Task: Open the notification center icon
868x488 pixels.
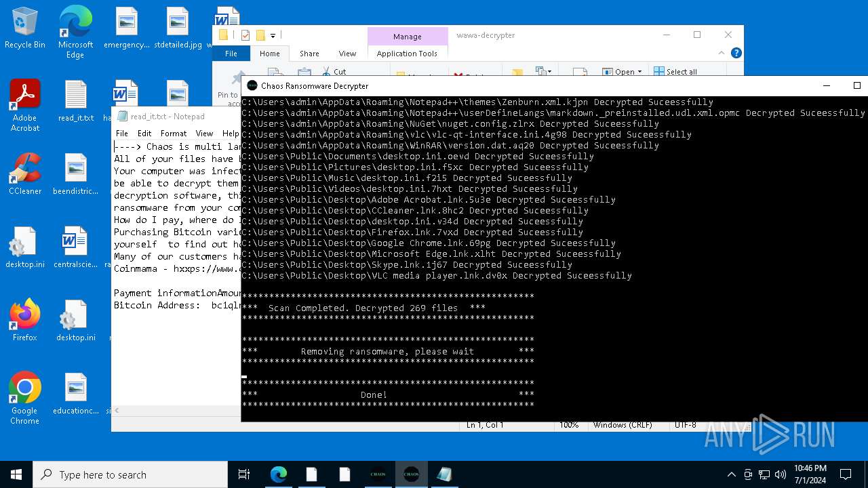Action: [x=846, y=474]
